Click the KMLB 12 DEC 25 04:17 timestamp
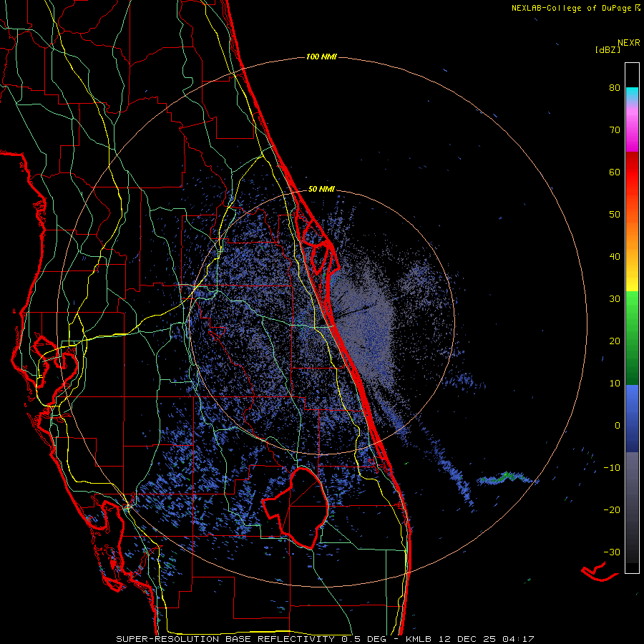Image resolution: width=644 pixels, height=644 pixels. pos(470,639)
